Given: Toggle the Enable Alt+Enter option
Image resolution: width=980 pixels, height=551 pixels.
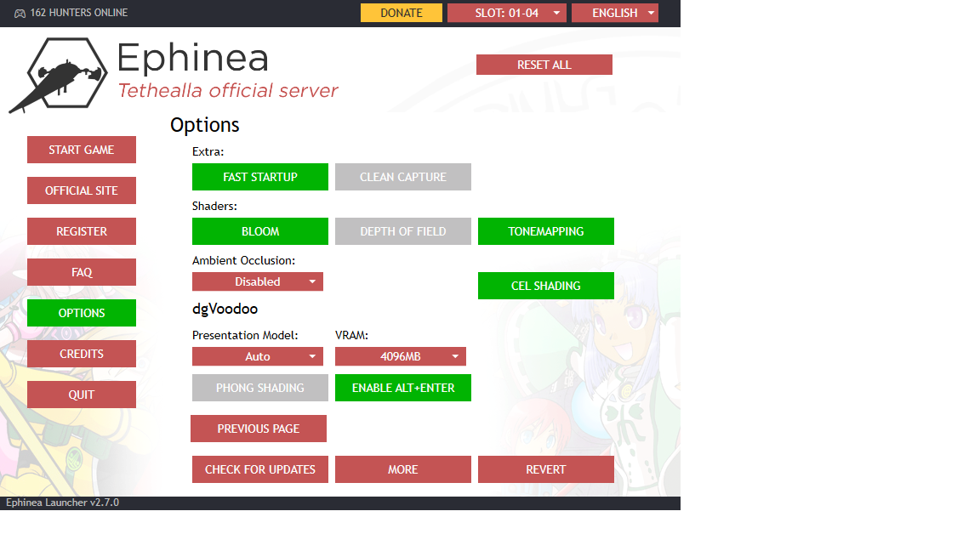Looking at the screenshot, I should pyautogui.click(x=403, y=388).
